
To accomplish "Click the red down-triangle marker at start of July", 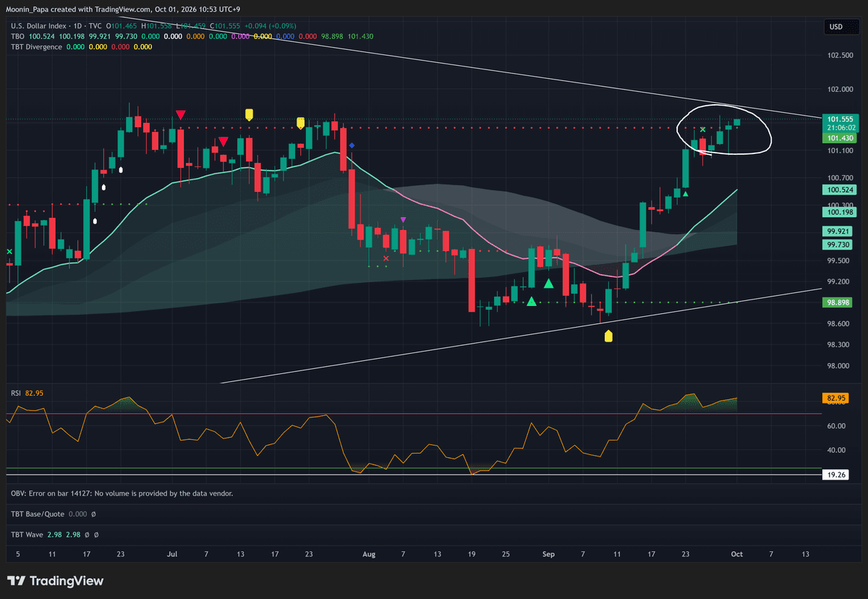I will click(180, 115).
